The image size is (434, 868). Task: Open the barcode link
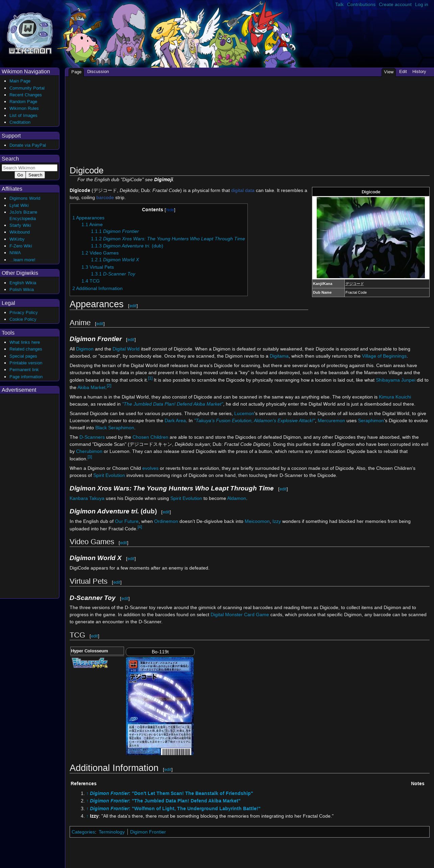point(105,198)
